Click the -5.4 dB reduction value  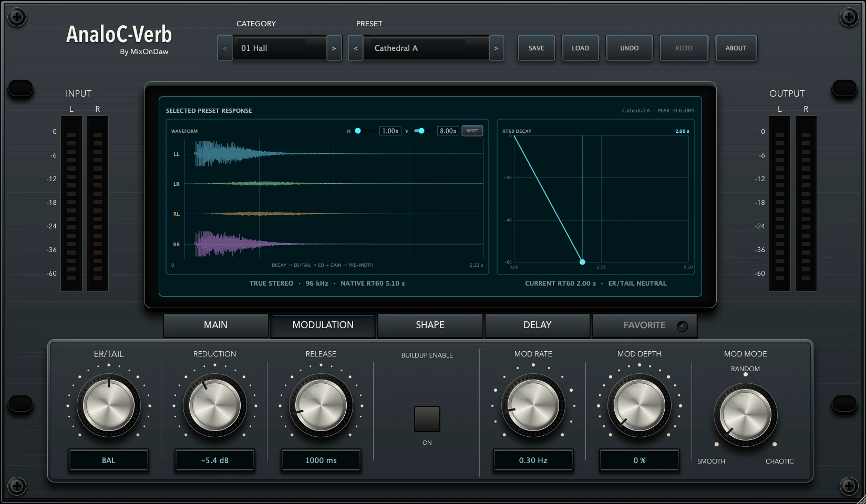pos(215,460)
